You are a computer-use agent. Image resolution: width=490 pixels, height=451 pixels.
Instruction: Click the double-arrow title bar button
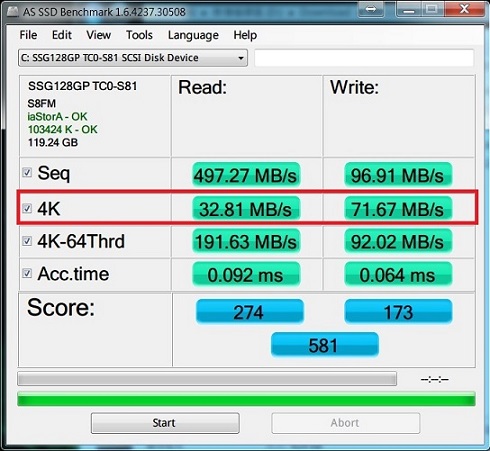click(x=370, y=9)
